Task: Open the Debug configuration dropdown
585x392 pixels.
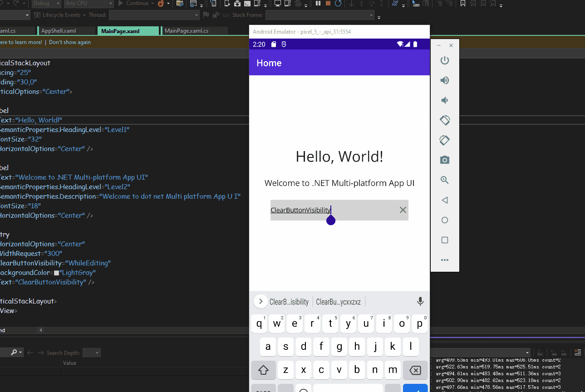Action: pos(45,4)
